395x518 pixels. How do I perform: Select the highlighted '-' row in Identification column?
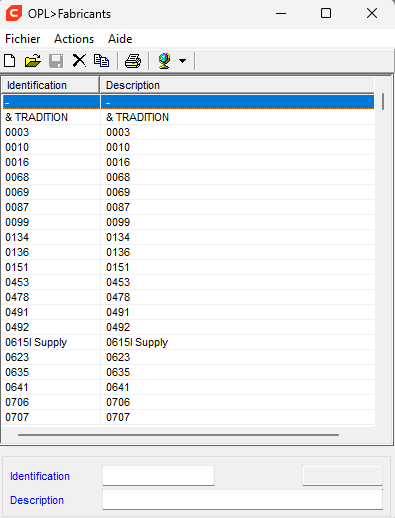click(x=51, y=102)
